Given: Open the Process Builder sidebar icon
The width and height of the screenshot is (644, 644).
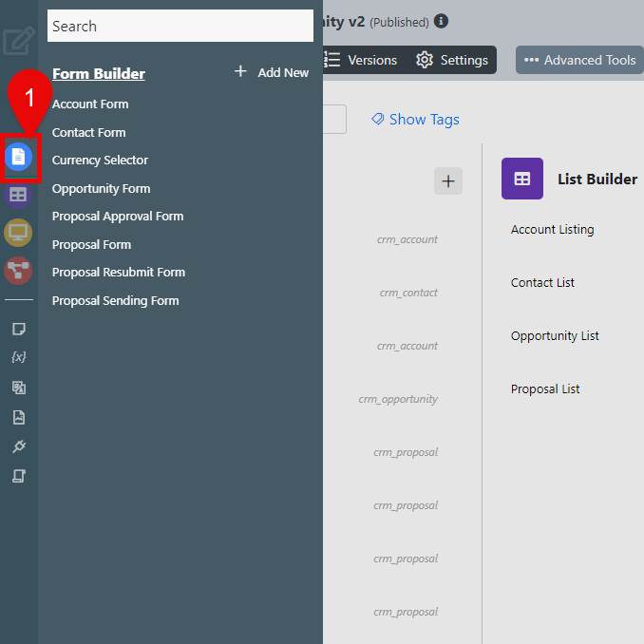Looking at the screenshot, I should point(19,271).
